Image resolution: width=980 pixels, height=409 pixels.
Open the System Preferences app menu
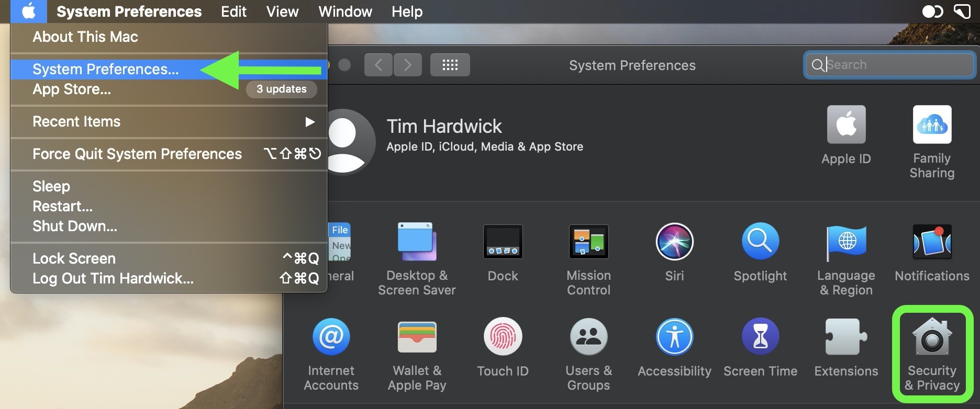129,11
